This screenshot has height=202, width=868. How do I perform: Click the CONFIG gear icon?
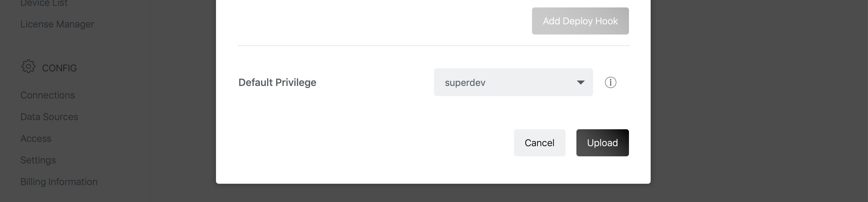[x=28, y=67]
